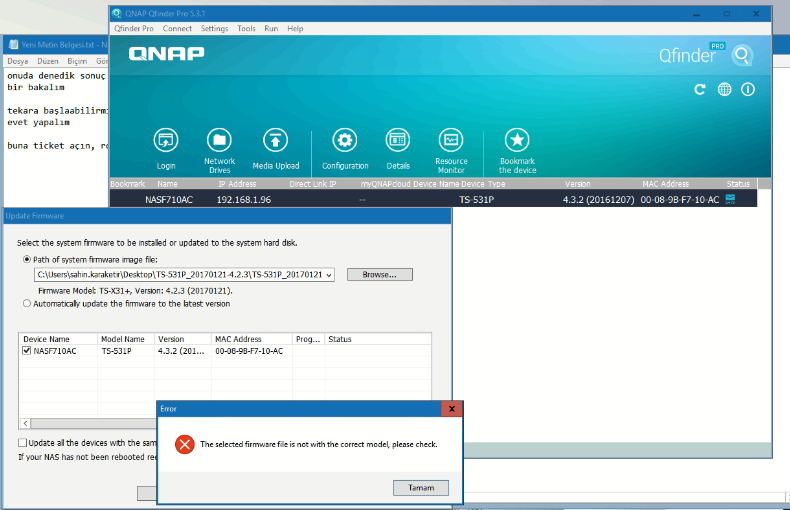Click the Notepad title bar icon
The width and height of the screenshot is (790, 510).
click(13, 44)
